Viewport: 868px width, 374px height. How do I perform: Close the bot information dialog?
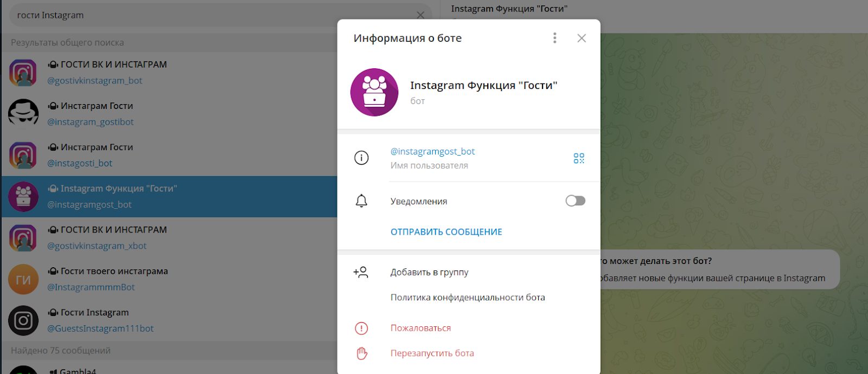[582, 38]
